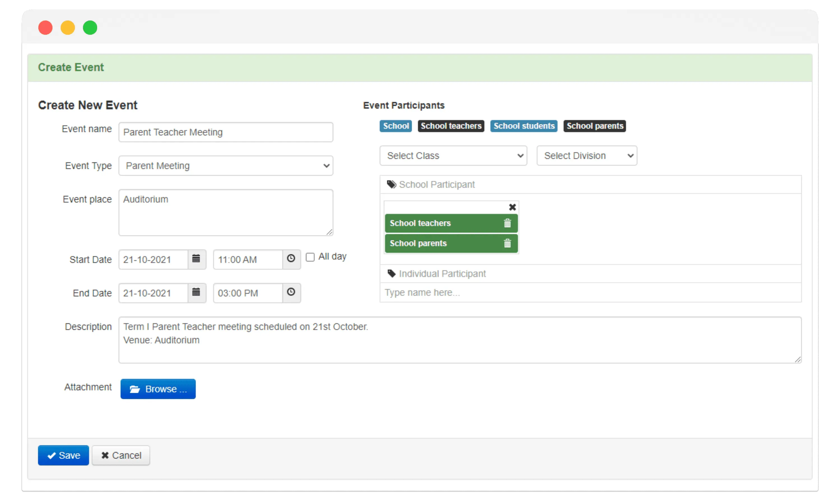Viewport: 840px width, 504px height.
Task: Delete School parents participant with trash icon
Action: pos(507,243)
